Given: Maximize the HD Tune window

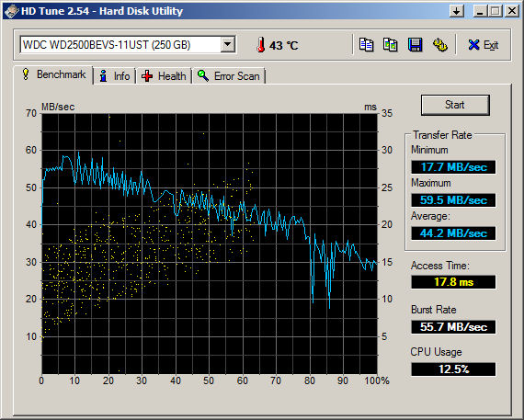Looking at the screenshot, I should click(496, 11).
